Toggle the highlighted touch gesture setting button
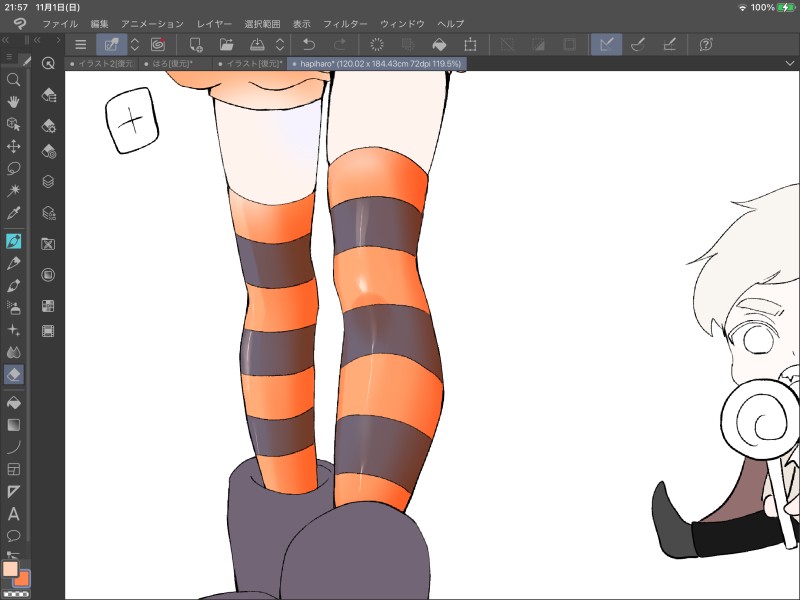Screen dimensions: 800x600 coord(112,44)
